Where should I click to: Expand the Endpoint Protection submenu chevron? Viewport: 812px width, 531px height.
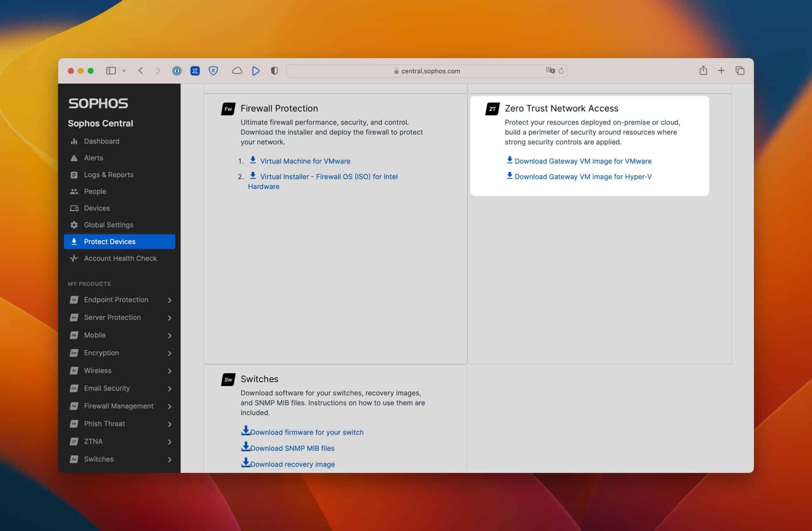(170, 300)
